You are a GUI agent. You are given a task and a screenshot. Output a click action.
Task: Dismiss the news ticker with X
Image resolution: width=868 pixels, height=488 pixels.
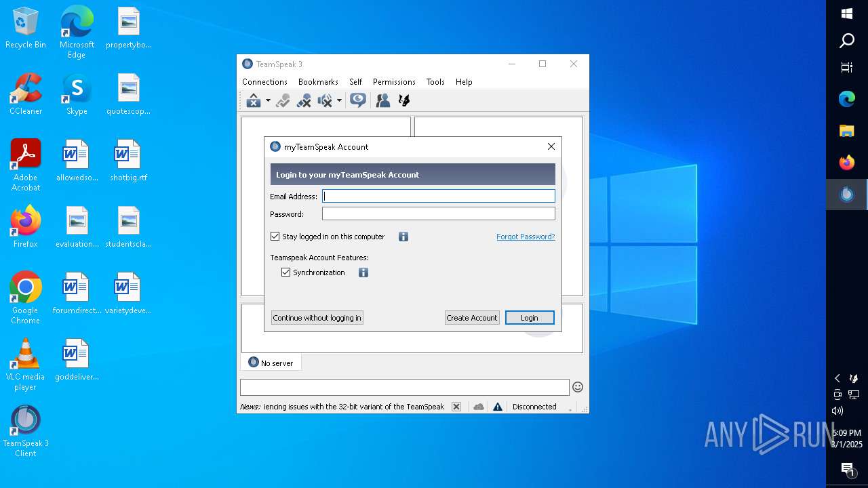(x=456, y=407)
